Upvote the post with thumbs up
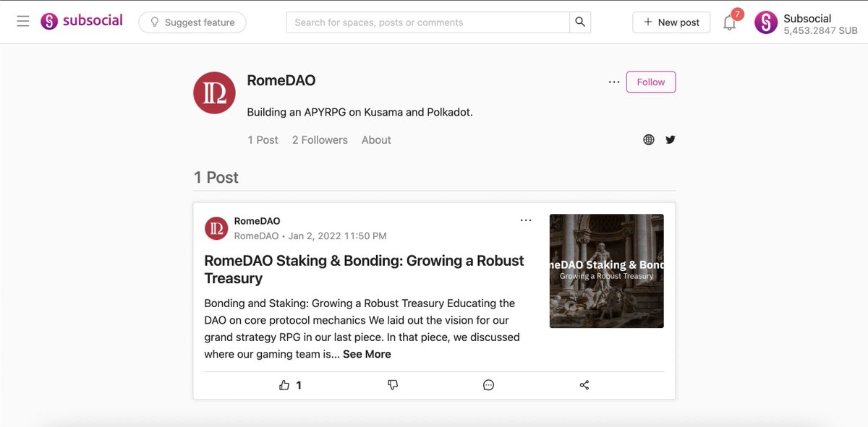This screenshot has height=427, width=868. coord(284,385)
